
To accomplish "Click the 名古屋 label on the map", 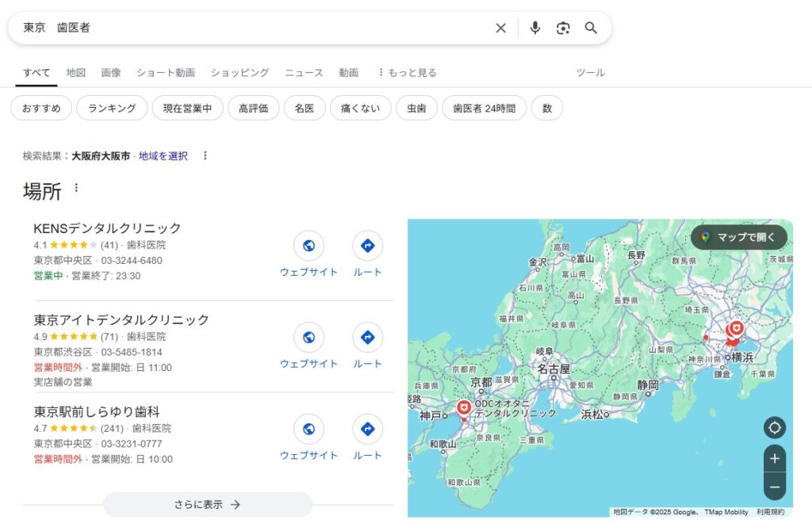I will [x=553, y=369].
